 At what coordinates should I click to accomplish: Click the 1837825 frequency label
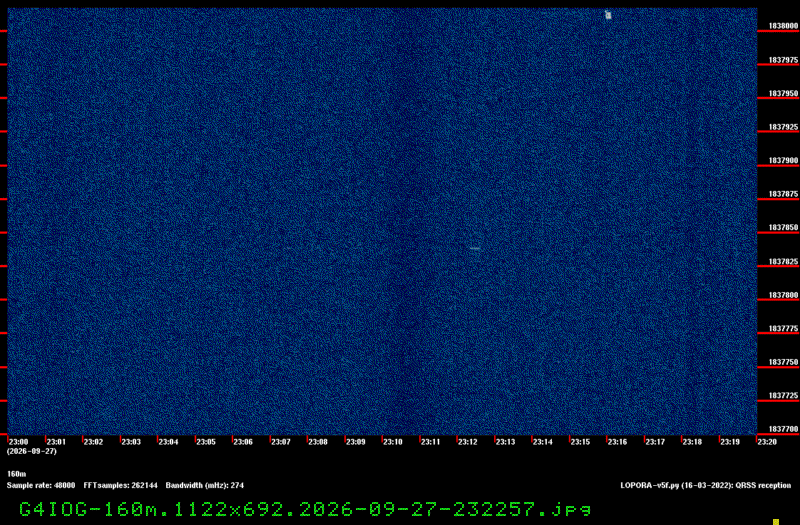coord(783,261)
